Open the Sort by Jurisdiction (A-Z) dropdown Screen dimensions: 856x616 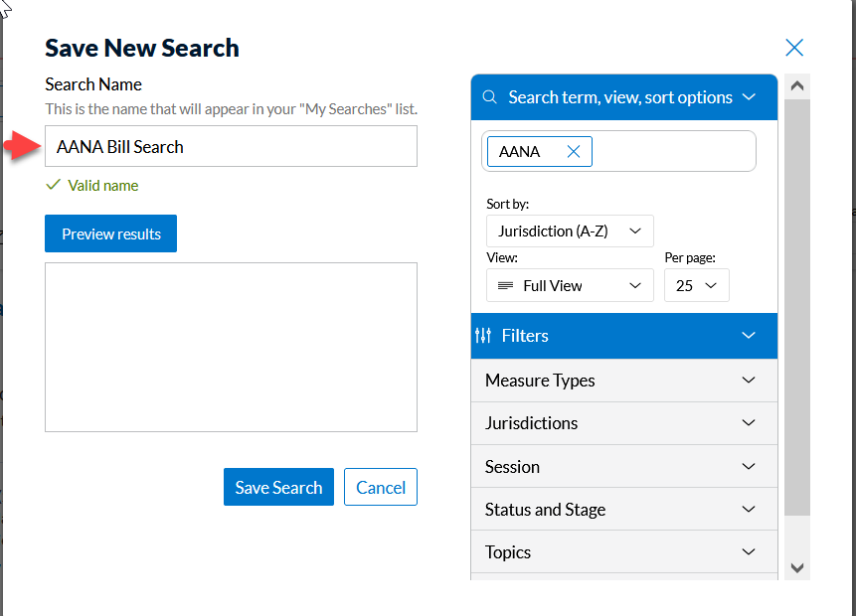pos(570,231)
